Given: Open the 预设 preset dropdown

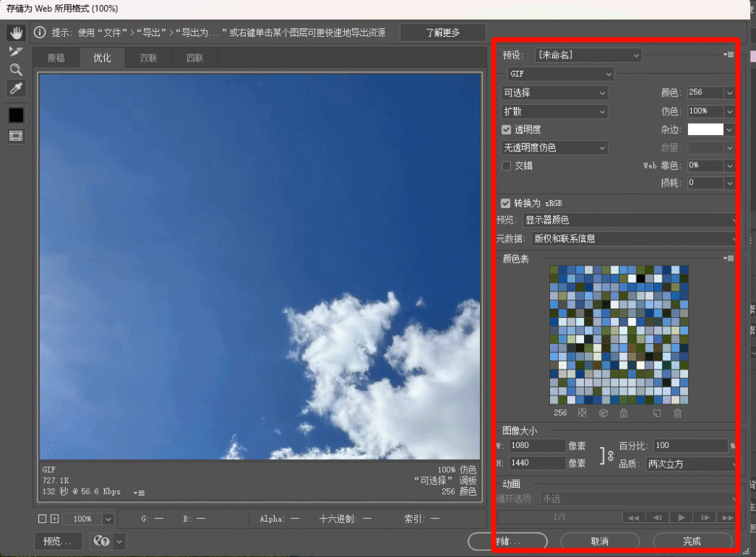Looking at the screenshot, I should tap(587, 55).
